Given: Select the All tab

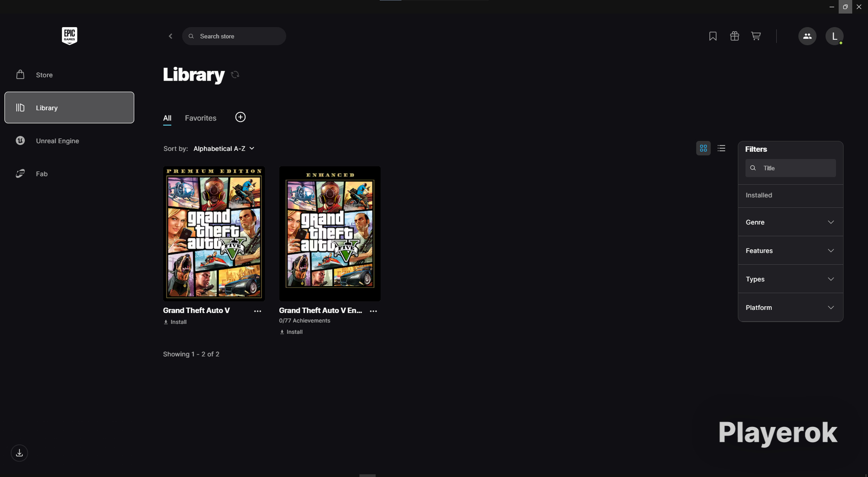Looking at the screenshot, I should coord(167,118).
